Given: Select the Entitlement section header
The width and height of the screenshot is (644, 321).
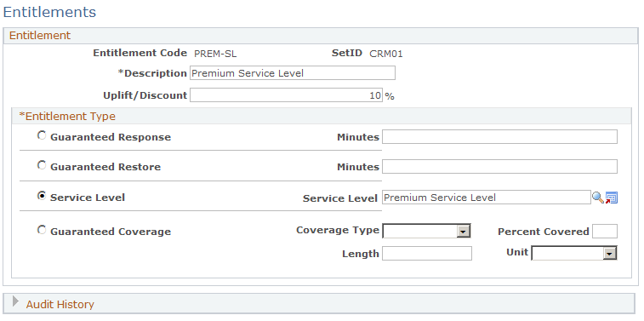Looking at the screenshot, I should (x=40, y=36).
